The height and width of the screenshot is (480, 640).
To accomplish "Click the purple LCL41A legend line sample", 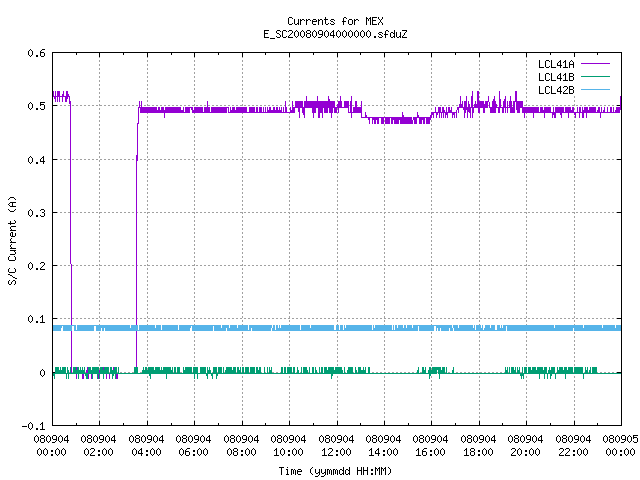I will [595, 64].
